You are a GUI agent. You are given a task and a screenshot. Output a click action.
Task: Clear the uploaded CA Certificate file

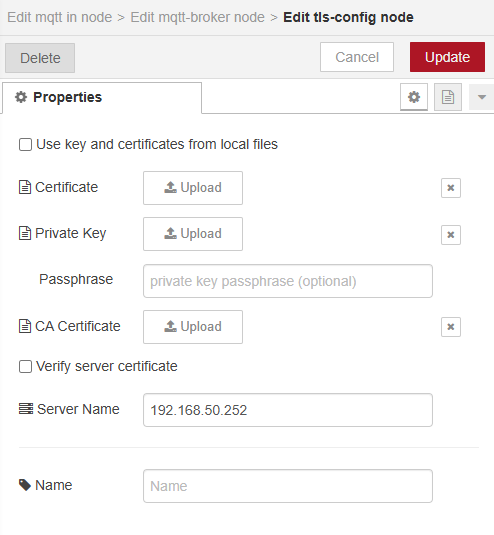[451, 327]
